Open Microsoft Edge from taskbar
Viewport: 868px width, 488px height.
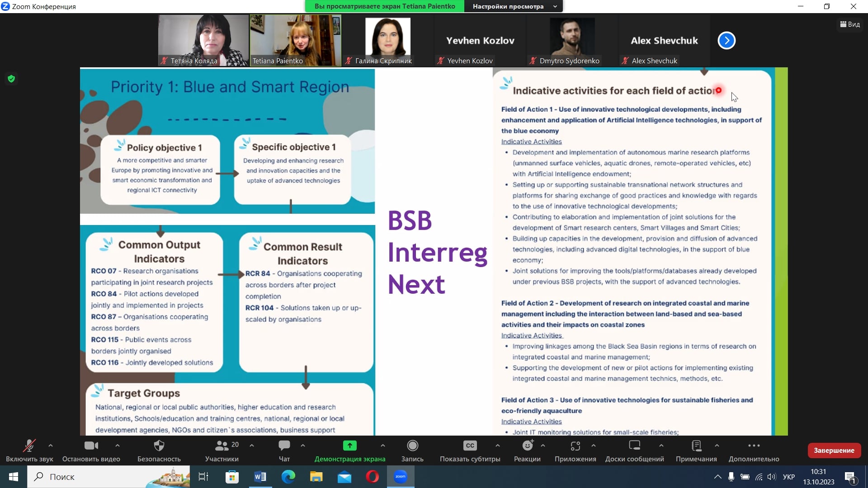click(288, 477)
